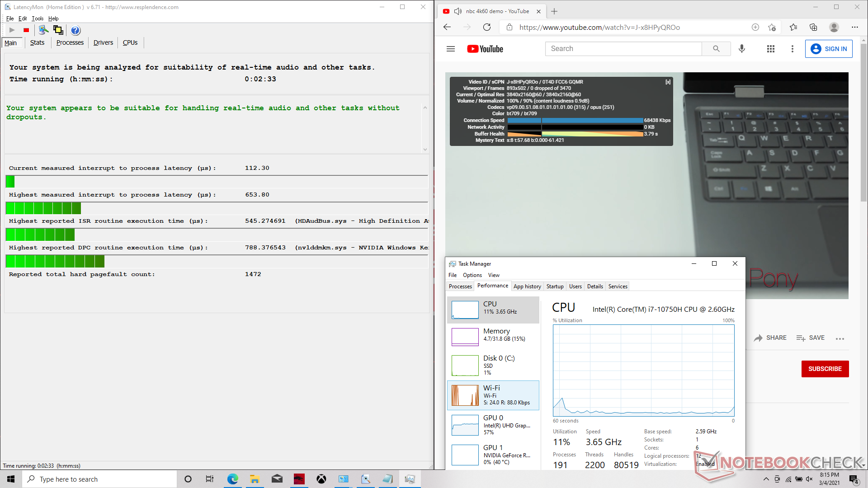Add page to favorites star icon

tap(772, 27)
